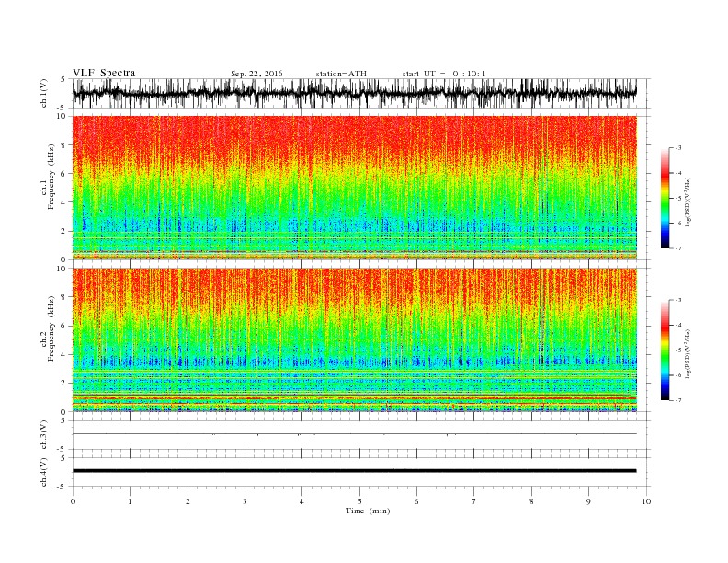Click the '6' kHz tick on ch.1 frequency axis
This screenshot has width=728, height=563.
point(63,174)
